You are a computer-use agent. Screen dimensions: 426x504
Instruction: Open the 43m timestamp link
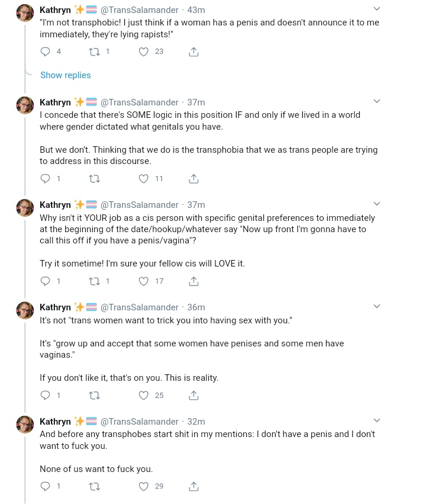click(x=196, y=10)
